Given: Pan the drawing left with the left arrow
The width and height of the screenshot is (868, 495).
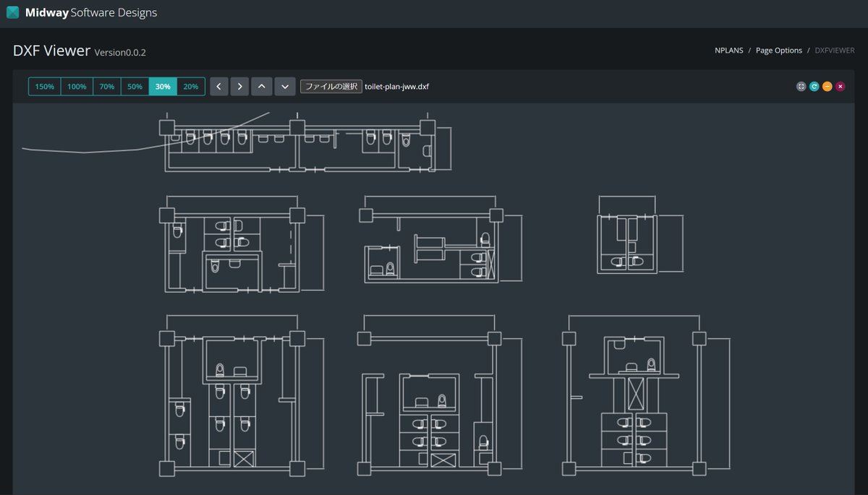Looking at the screenshot, I should coord(219,86).
